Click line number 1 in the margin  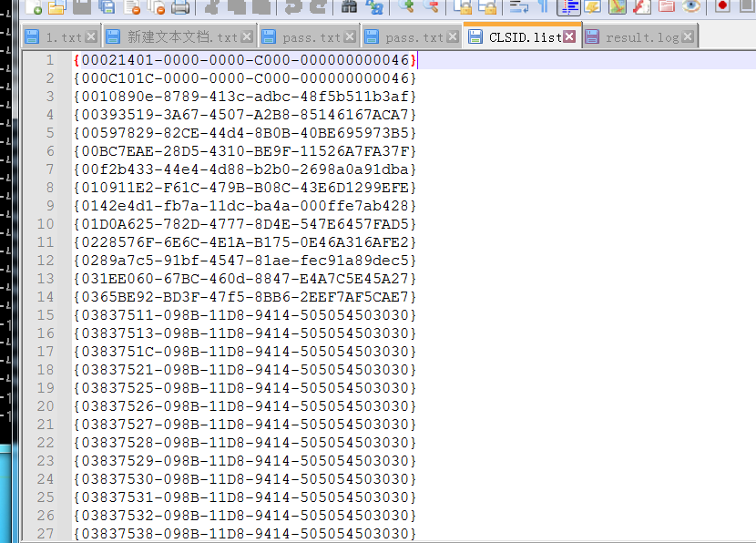(50, 60)
